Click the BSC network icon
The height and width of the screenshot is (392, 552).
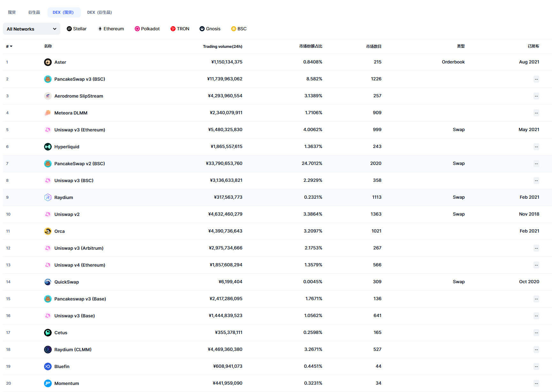click(234, 29)
